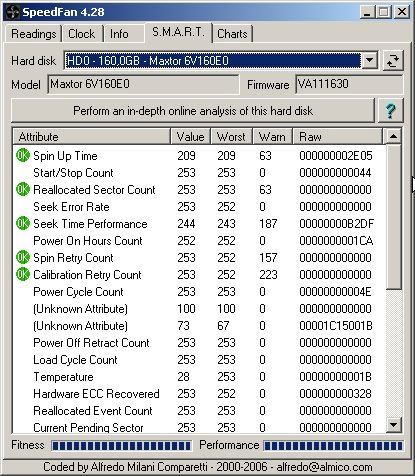Click the SpeedFan fan icon in title bar

pos(13,12)
